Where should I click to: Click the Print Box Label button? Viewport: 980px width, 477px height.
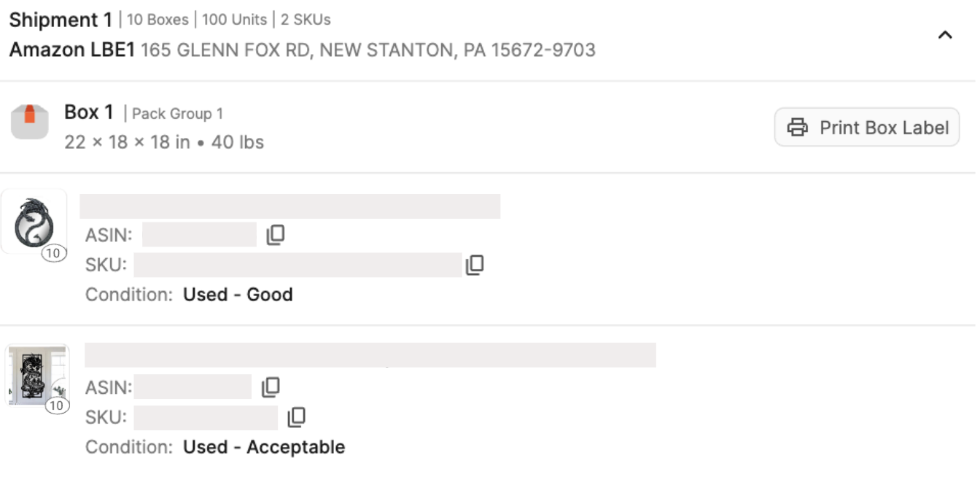867,128
